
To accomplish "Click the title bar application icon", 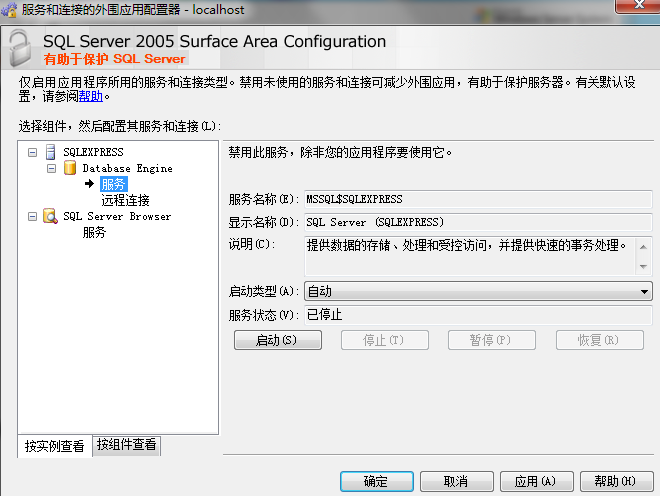I will coord(9,10).
